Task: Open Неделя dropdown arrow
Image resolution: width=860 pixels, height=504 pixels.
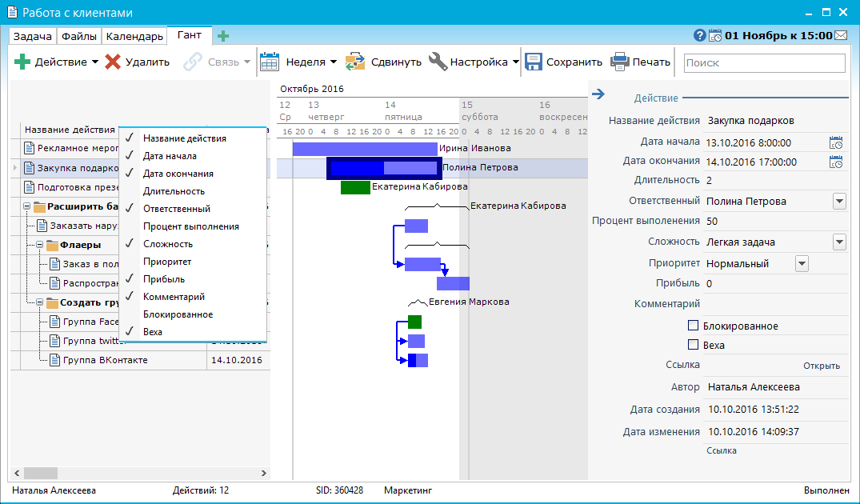Action: click(334, 62)
